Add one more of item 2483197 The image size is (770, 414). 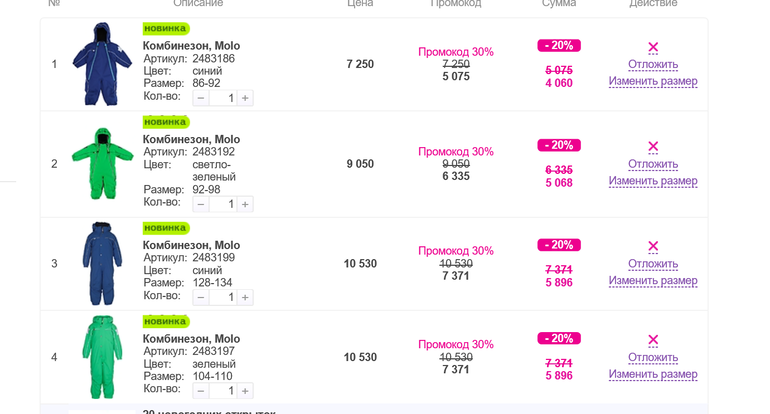[x=245, y=391]
